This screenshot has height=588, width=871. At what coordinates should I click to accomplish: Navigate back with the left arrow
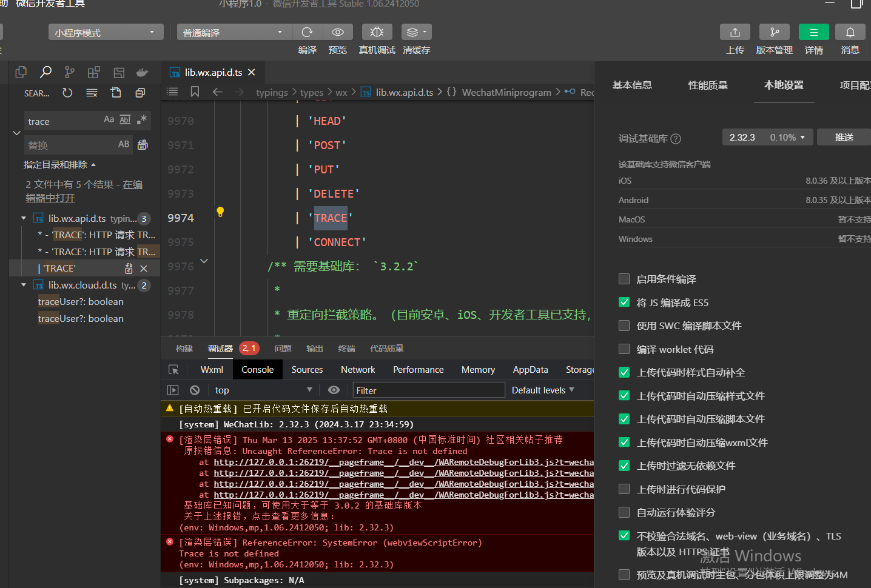click(217, 92)
